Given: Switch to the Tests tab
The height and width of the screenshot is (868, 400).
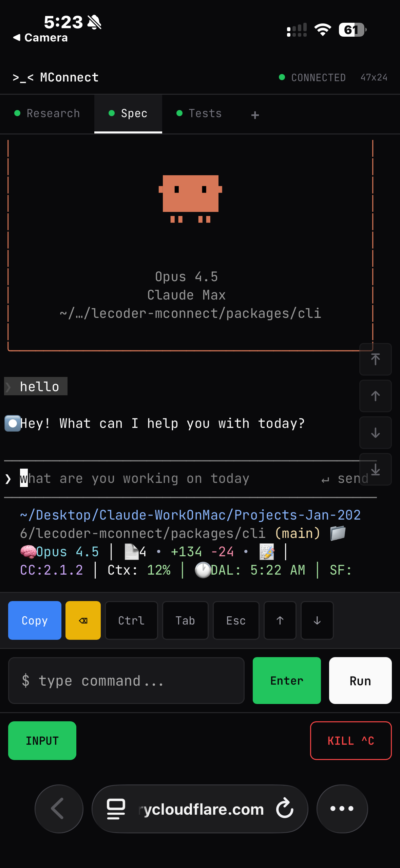Looking at the screenshot, I should coord(199,113).
